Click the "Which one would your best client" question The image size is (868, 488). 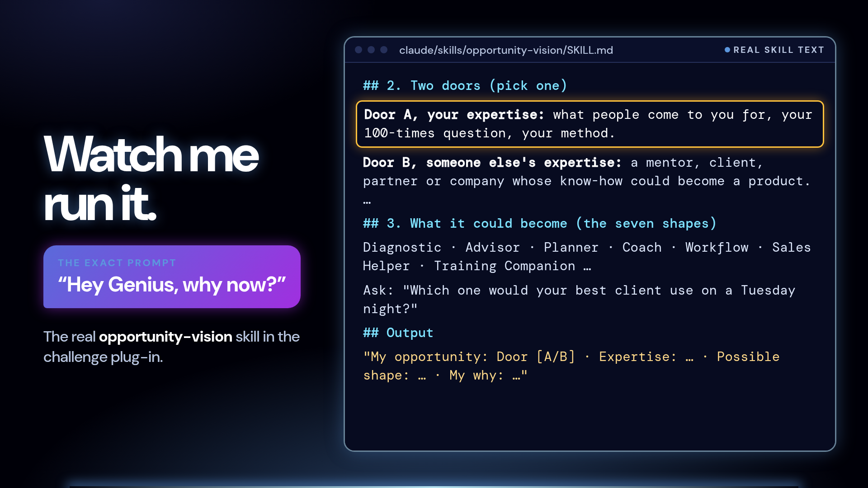pyautogui.click(x=579, y=299)
